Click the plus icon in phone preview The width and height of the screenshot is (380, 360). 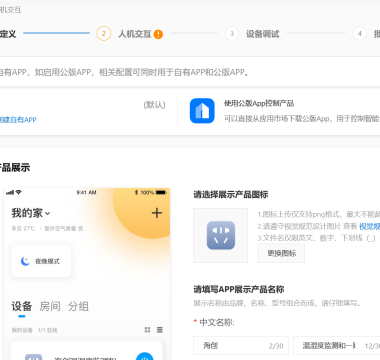pos(157,213)
